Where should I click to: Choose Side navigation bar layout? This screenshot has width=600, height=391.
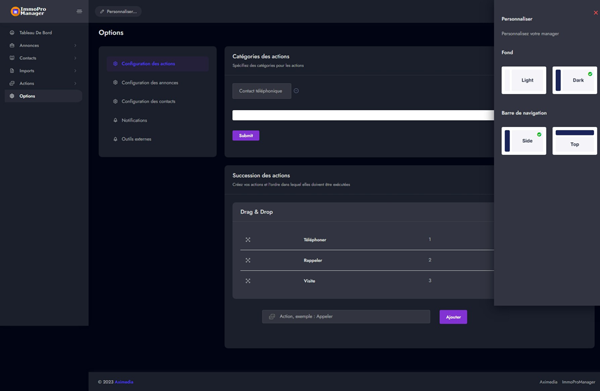coord(524,141)
